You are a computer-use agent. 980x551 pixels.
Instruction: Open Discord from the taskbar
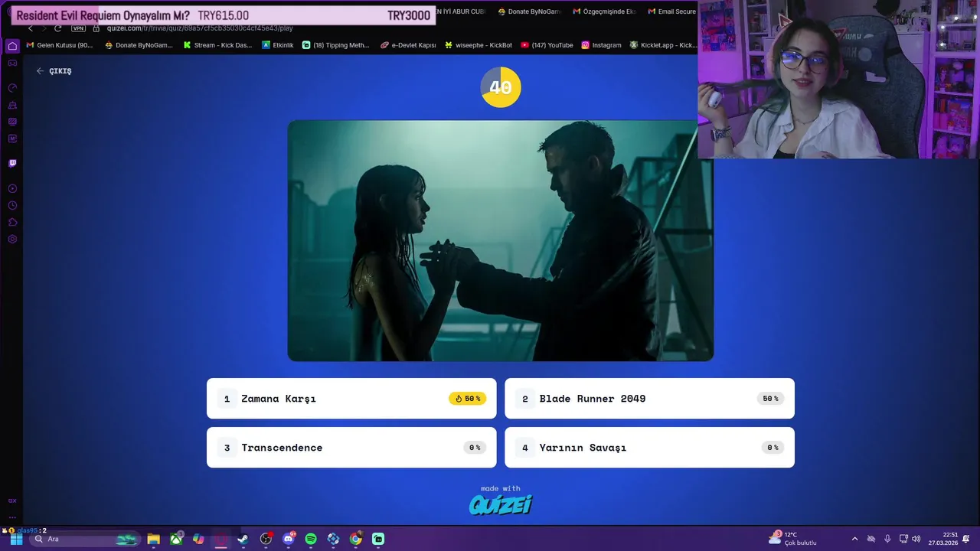(289, 539)
